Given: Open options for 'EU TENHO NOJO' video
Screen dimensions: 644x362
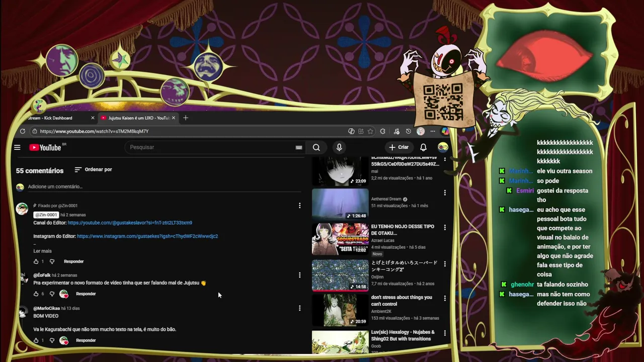Looking at the screenshot, I should (x=445, y=227).
